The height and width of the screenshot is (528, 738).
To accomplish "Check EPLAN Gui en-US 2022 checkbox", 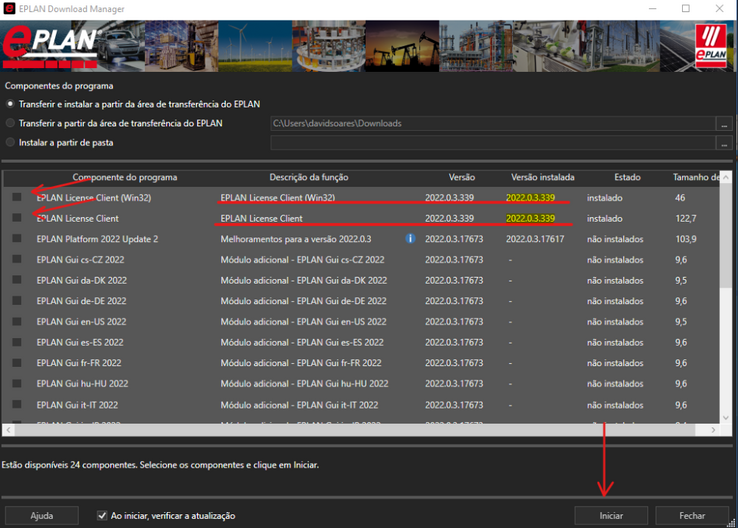I will (17, 321).
